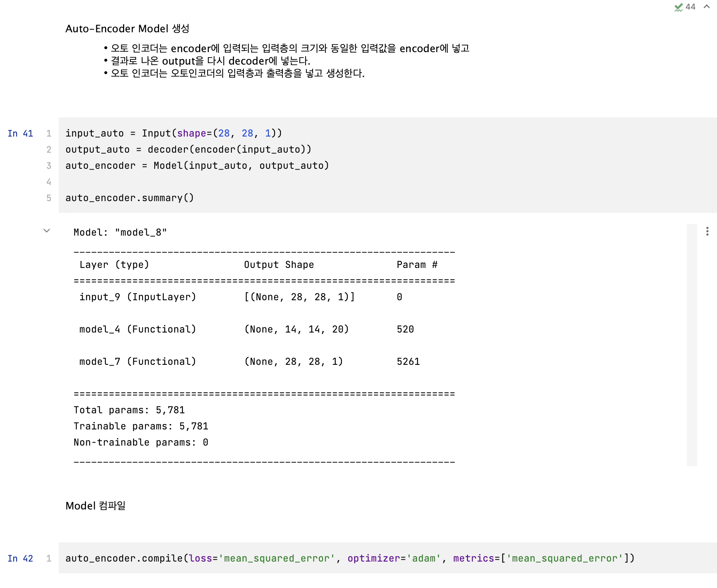Click the Model: "model_8" output text
The height and width of the screenshot is (588, 717).
point(120,233)
